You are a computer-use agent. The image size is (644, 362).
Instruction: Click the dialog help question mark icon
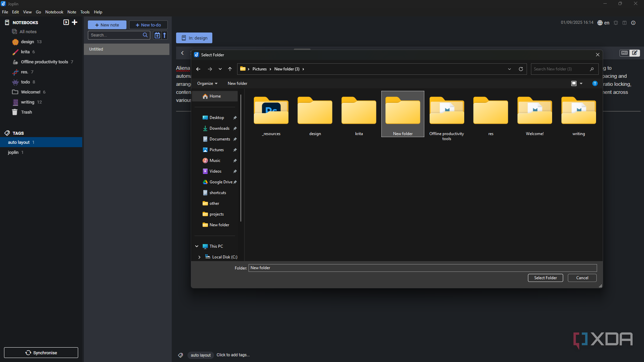(x=595, y=83)
